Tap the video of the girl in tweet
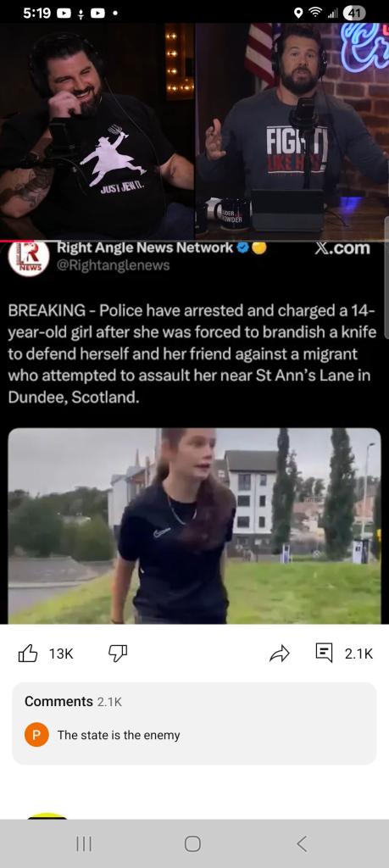Image resolution: width=389 pixels, height=868 pixels. click(x=194, y=526)
